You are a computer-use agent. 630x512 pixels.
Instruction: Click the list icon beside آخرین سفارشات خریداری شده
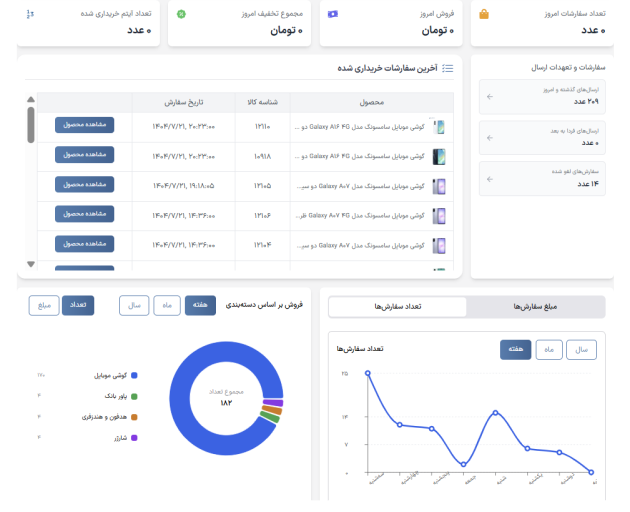[447, 68]
